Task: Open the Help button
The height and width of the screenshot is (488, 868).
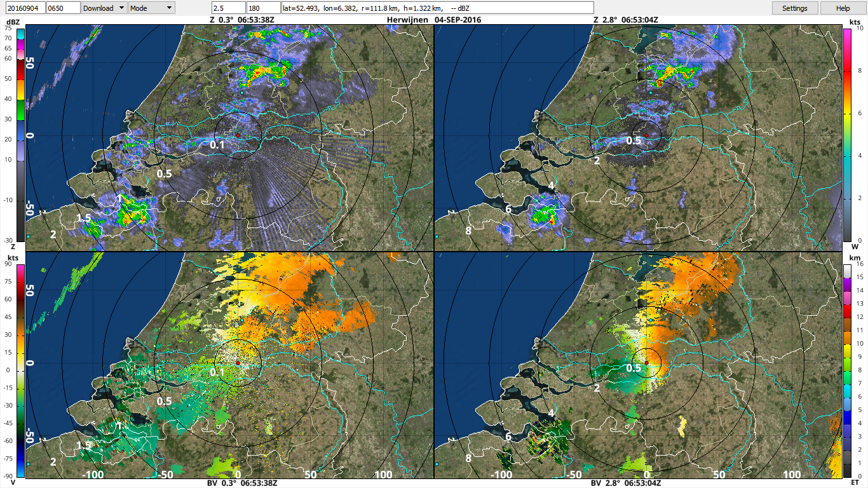Action: pos(843,8)
